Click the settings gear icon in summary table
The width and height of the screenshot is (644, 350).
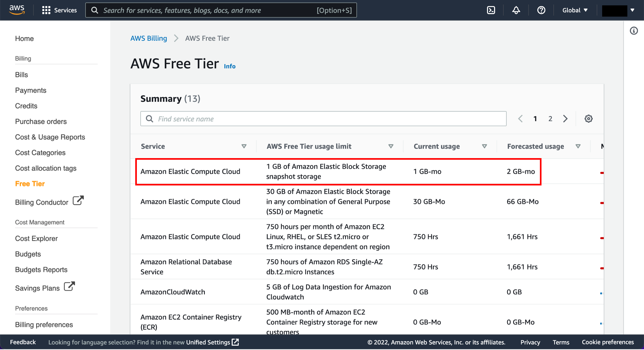click(588, 118)
